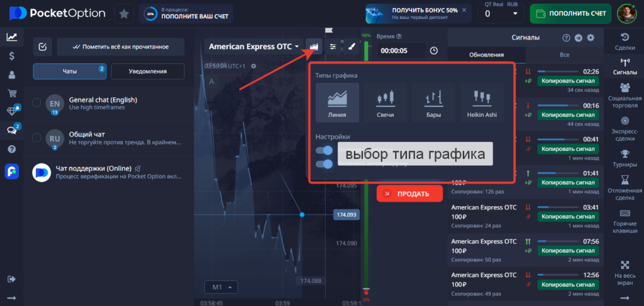Click the favorites star button in header
This screenshot has width=644, height=306.
click(124, 14)
